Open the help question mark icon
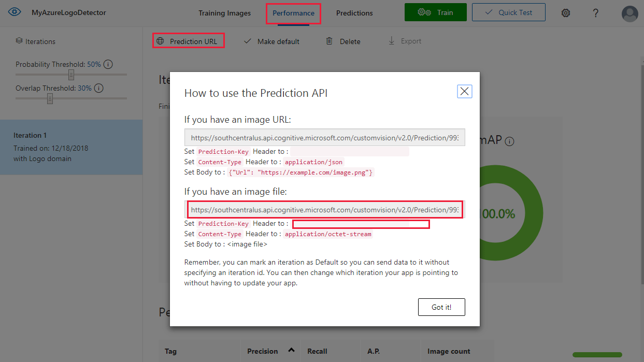Image resolution: width=644 pixels, height=362 pixels. 596,13
